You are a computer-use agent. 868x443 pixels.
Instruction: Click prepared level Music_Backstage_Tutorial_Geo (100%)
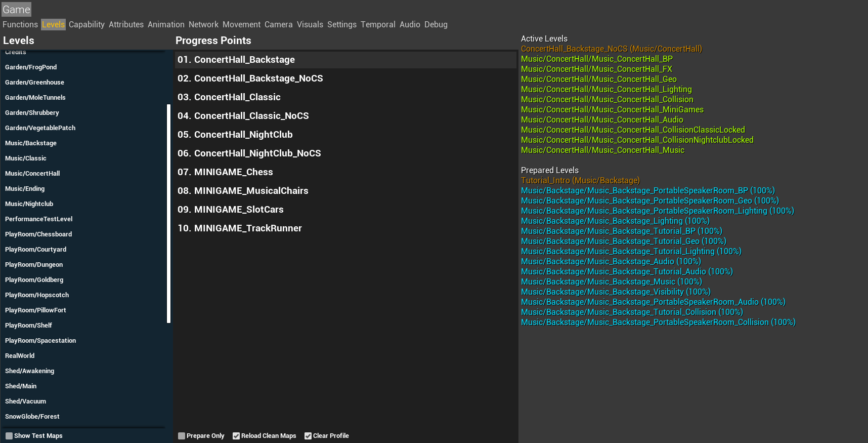point(624,241)
